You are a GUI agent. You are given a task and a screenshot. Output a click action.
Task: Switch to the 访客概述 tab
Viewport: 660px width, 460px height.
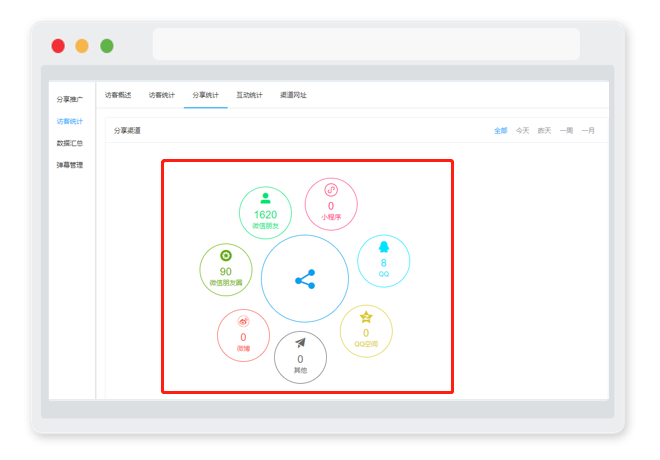coord(118,95)
